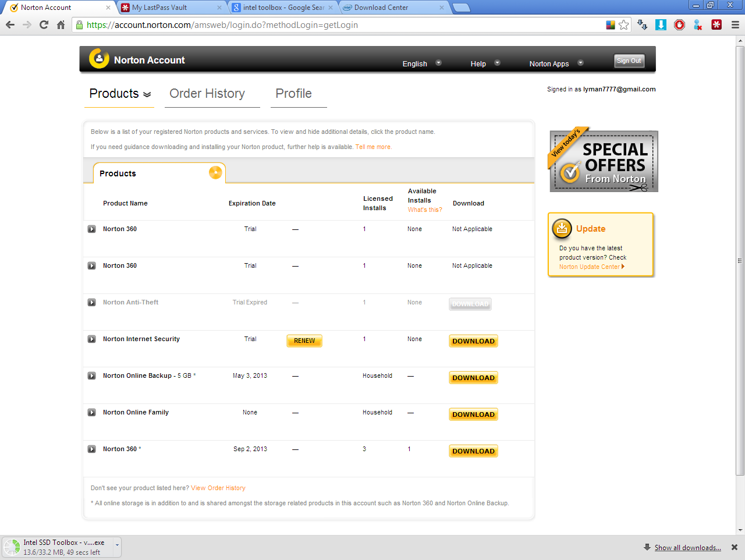Open the download item options arrow
Viewport: 745px width, 560px height.
[117, 547]
